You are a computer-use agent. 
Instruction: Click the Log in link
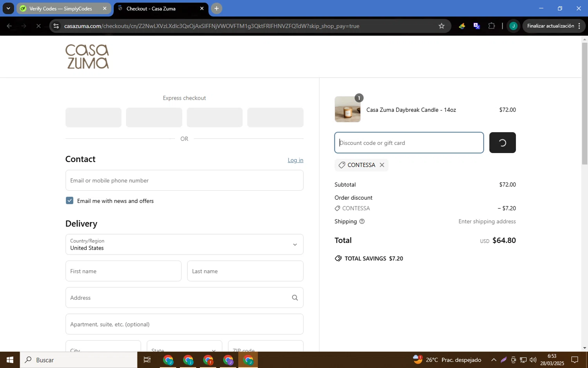pyautogui.click(x=295, y=160)
